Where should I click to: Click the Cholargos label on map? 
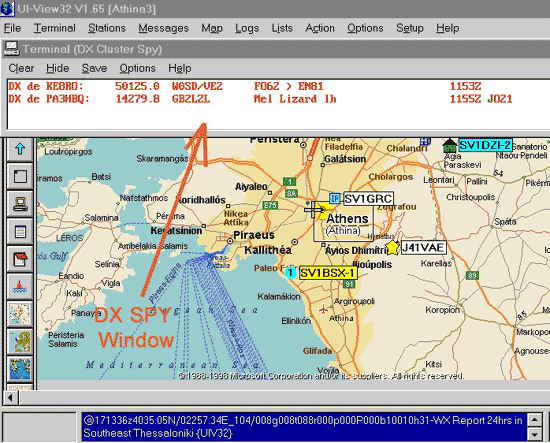pos(390,177)
